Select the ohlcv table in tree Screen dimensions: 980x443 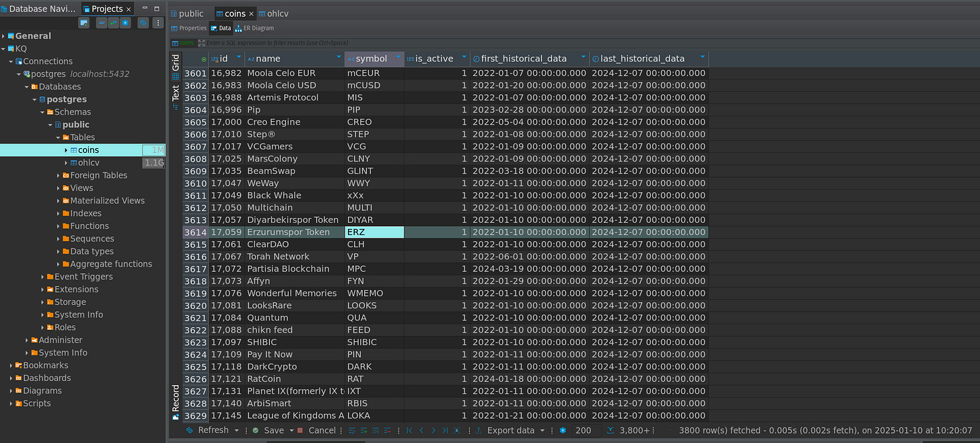point(89,162)
